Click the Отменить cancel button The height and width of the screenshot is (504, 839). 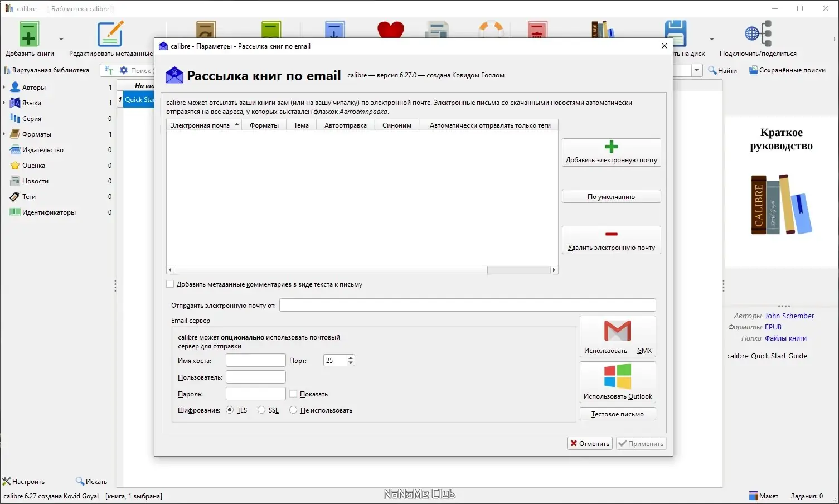[x=590, y=444]
